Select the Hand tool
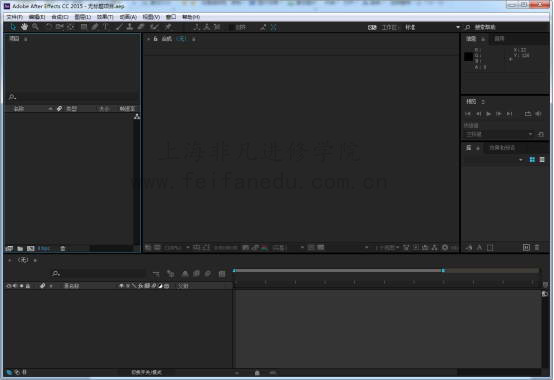 [24, 27]
